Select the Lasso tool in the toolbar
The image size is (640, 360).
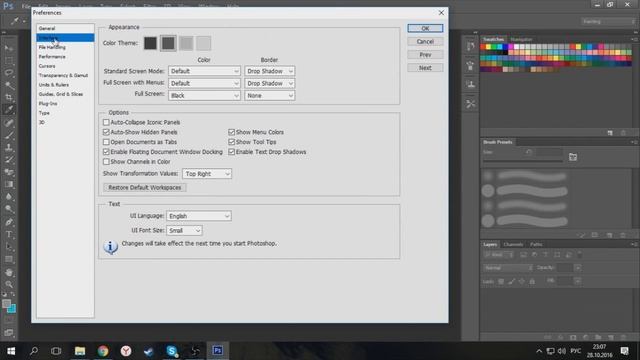point(9,73)
